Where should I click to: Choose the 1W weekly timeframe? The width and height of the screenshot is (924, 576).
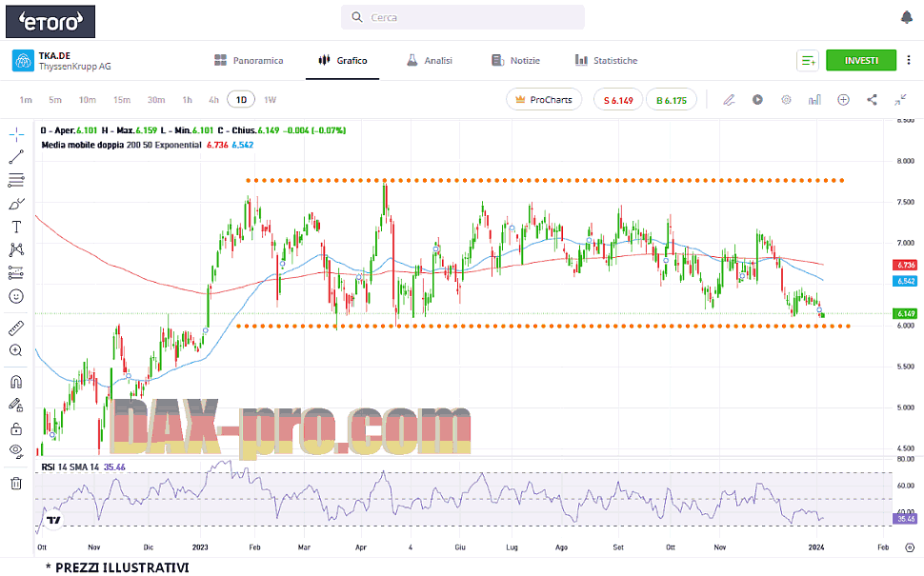pos(270,100)
